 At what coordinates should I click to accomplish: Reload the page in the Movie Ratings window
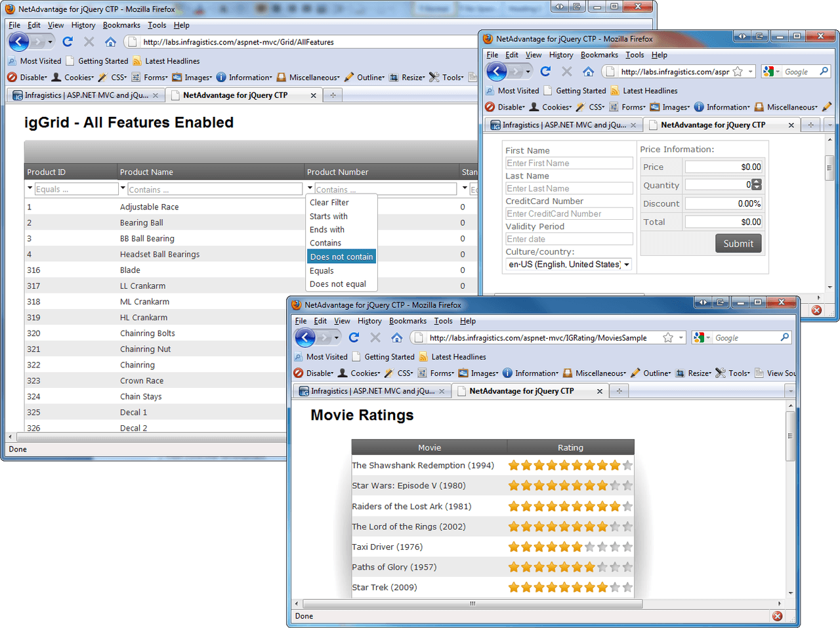click(354, 338)
